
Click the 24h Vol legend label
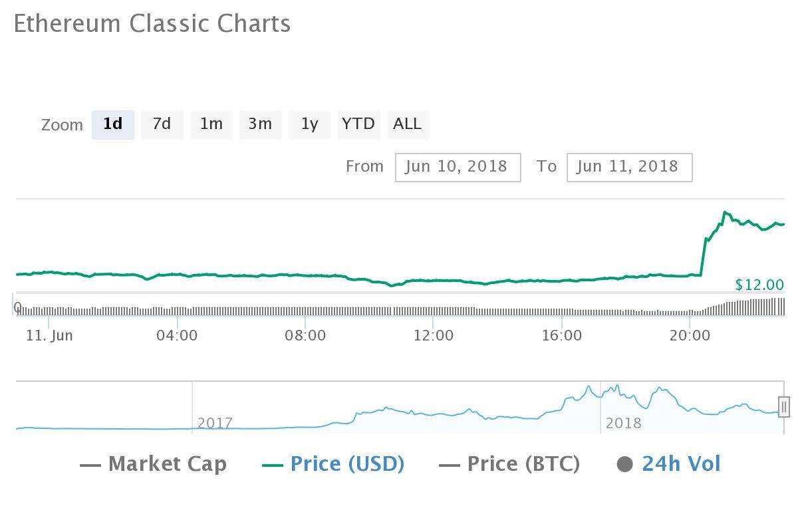click(x=680, y=464)
